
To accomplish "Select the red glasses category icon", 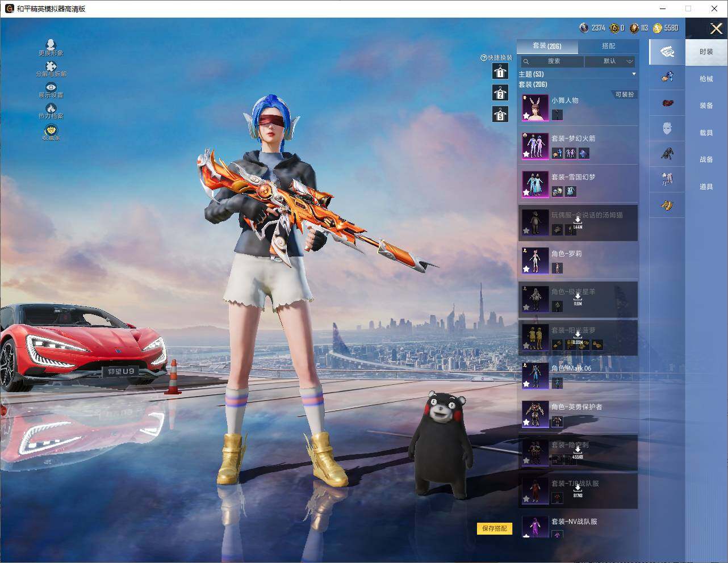I will click(667, 103).
